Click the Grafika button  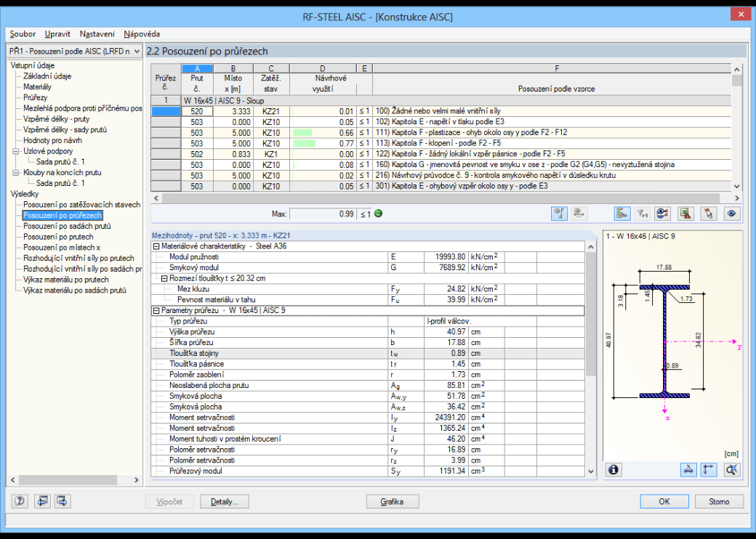392,501
